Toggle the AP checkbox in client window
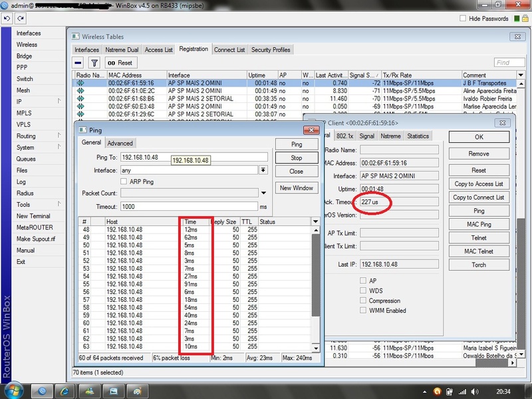The width and height of the screenshot is (532, 399). pos(363,281)
